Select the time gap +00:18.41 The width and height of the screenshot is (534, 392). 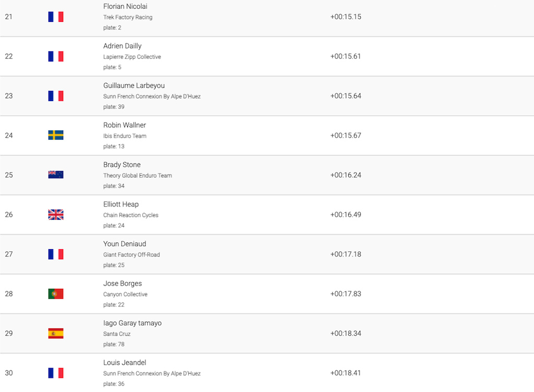346,373
